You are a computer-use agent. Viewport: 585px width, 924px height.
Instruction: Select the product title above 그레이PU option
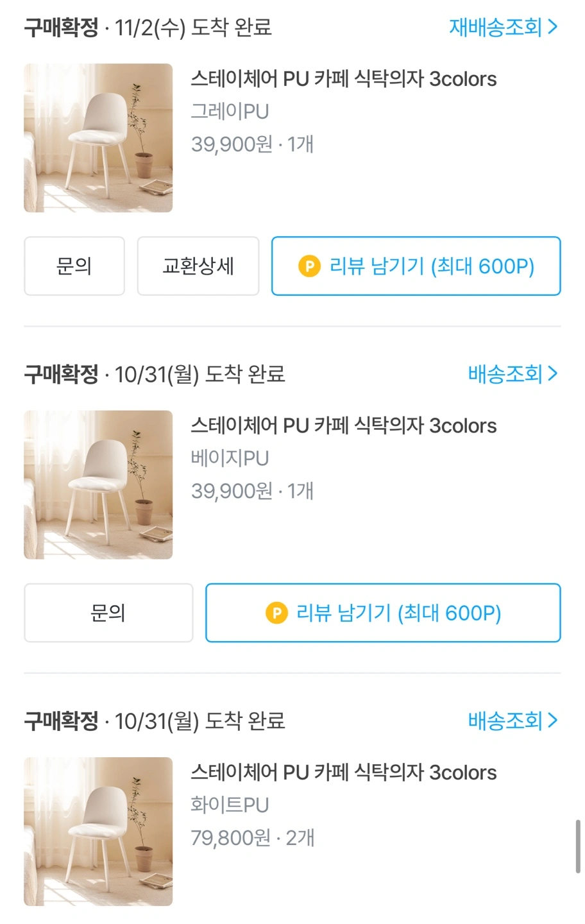pyautogui.click(x=344, y=79)
